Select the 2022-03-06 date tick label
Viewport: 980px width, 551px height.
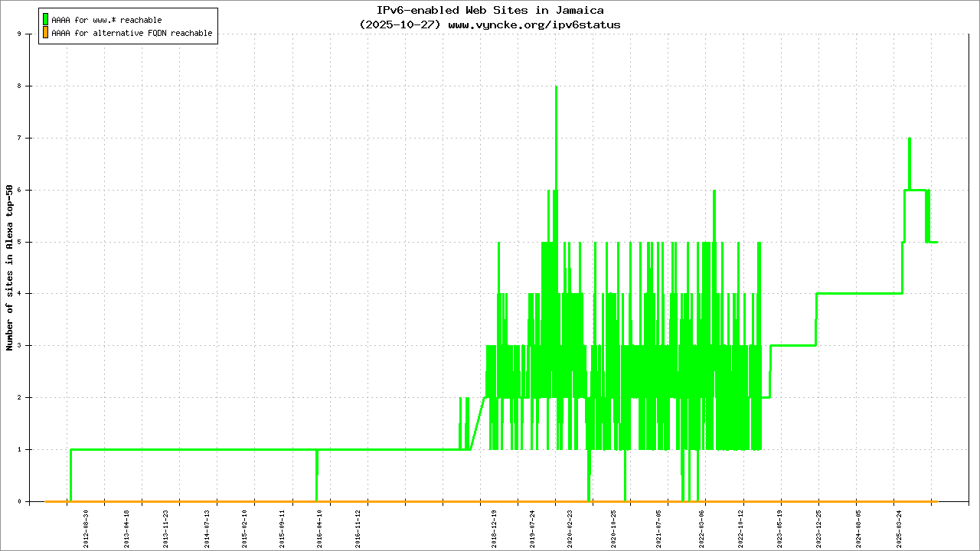click(702, 526)
